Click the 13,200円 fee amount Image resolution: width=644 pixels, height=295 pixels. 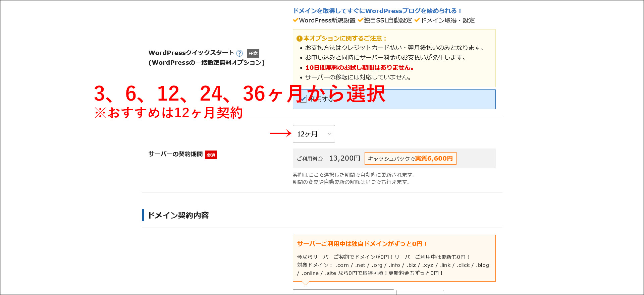point(344,158)
